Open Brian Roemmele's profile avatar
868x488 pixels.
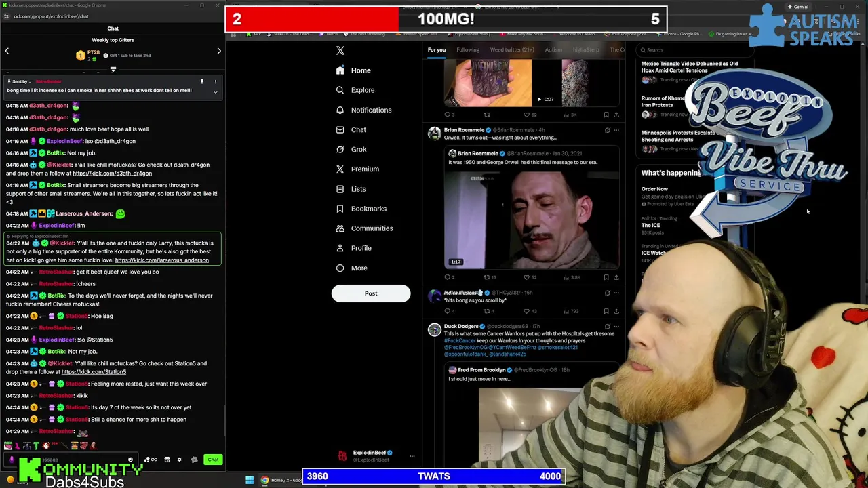pyautogui.click(x=434, y=134)
